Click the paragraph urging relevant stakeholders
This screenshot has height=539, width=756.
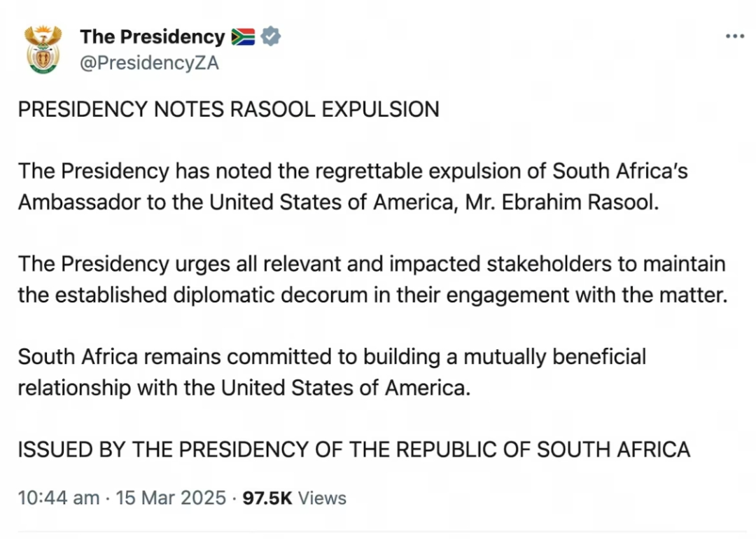[372, 279]
